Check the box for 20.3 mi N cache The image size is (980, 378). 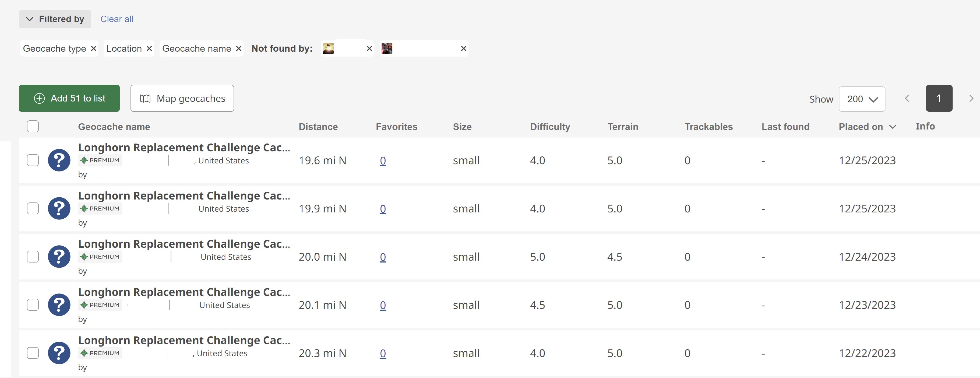(33, 353)
